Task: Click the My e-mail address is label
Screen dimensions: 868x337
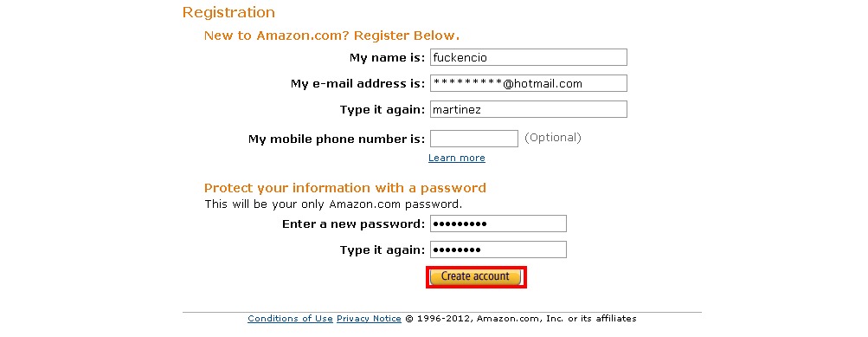Action: point(357,84)
